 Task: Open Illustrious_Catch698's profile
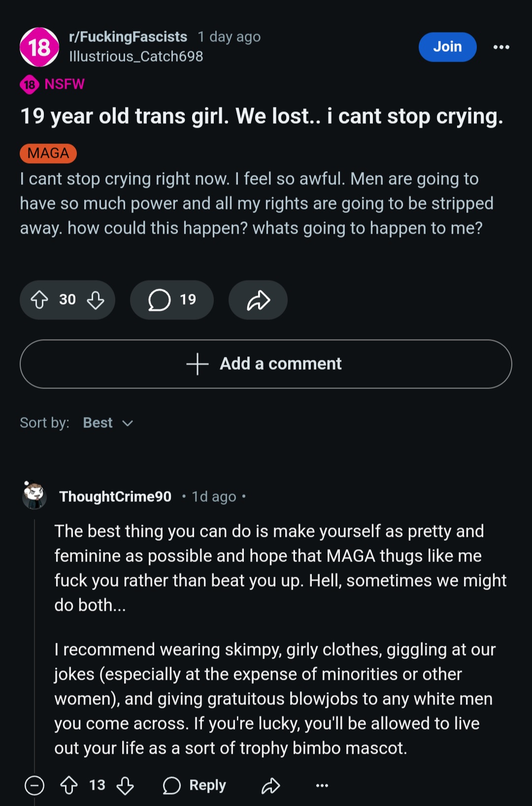coord(136,57)
